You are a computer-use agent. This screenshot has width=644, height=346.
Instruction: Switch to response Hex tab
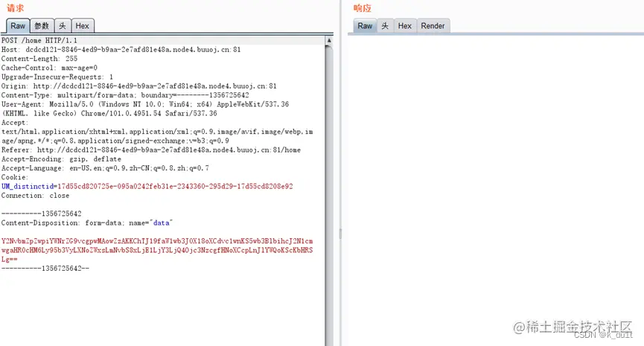[404, 26]
